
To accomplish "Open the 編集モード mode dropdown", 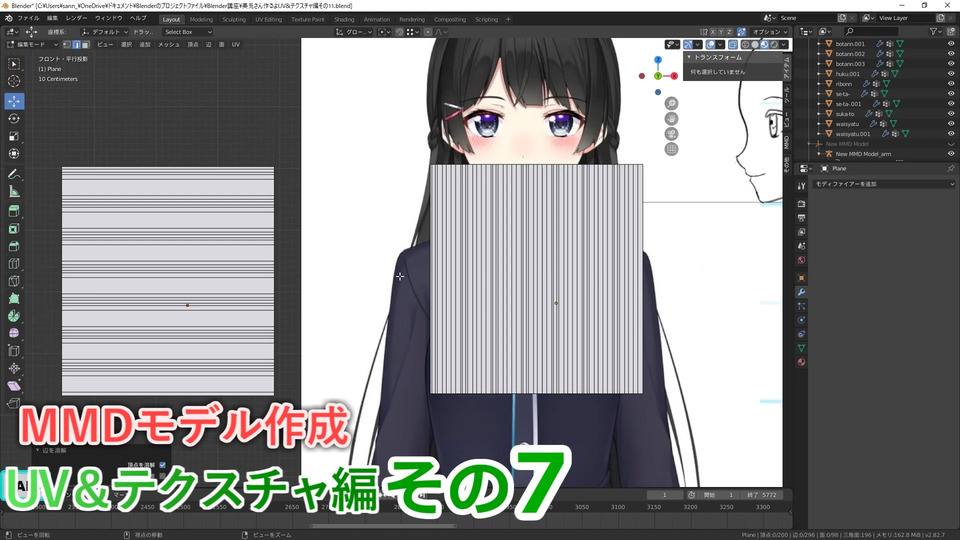I will click(x=32, y=45).
